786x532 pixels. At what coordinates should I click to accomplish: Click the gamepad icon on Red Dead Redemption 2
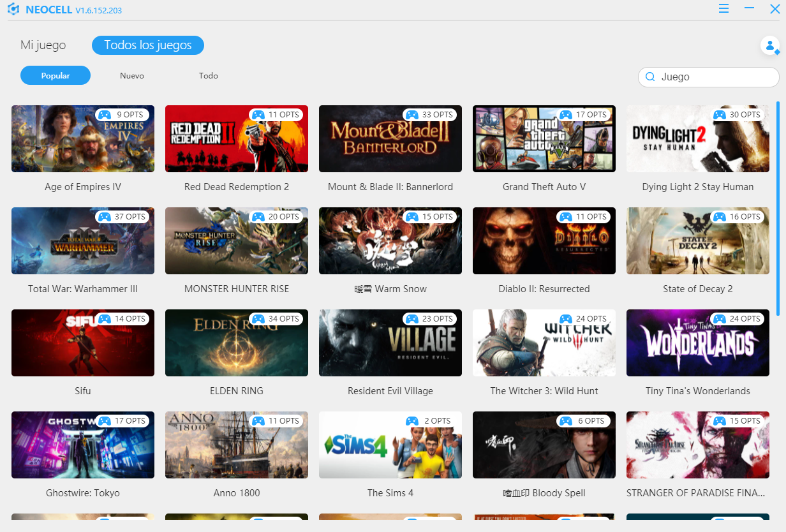[x=258, y=115]
